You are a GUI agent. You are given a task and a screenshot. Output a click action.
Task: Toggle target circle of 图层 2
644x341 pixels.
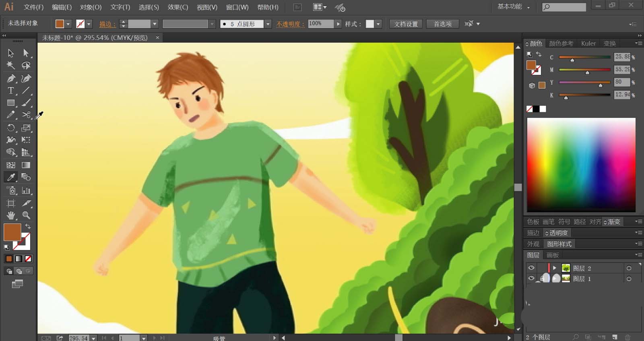[629, 268]
